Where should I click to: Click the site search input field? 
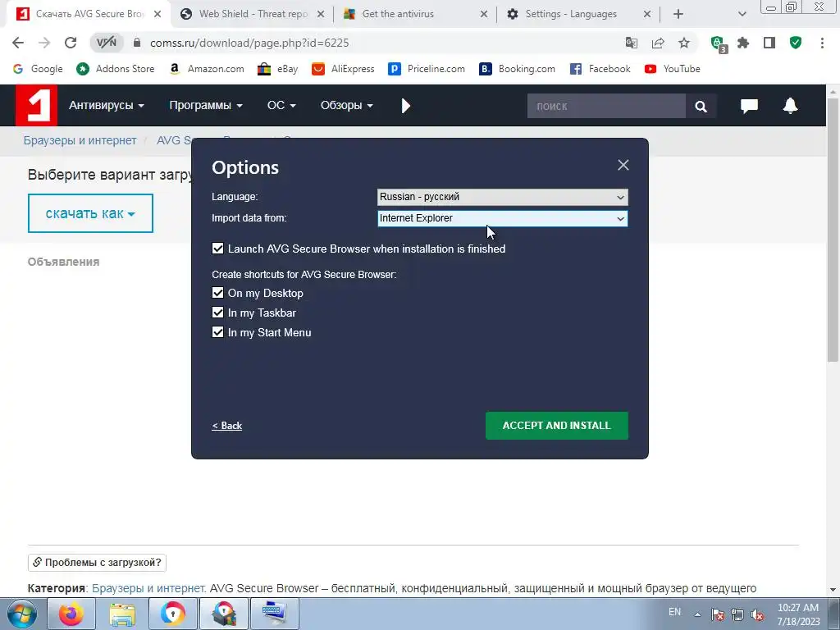point(606,106)
